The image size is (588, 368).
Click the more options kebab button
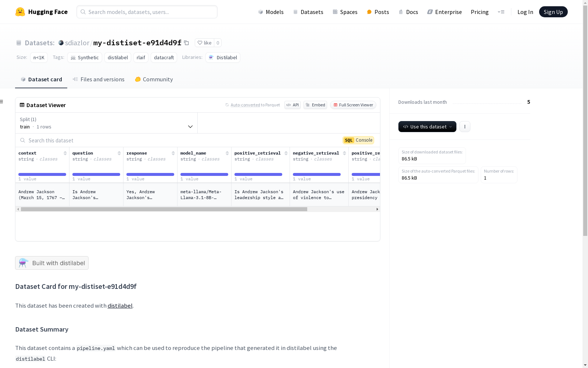click(x=465, y=127)
